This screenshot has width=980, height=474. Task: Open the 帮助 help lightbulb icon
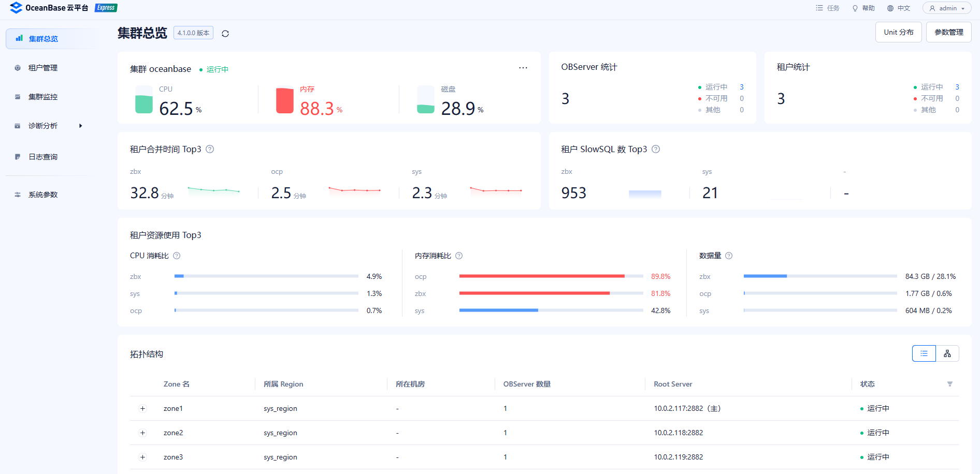(x=855, y=8)
